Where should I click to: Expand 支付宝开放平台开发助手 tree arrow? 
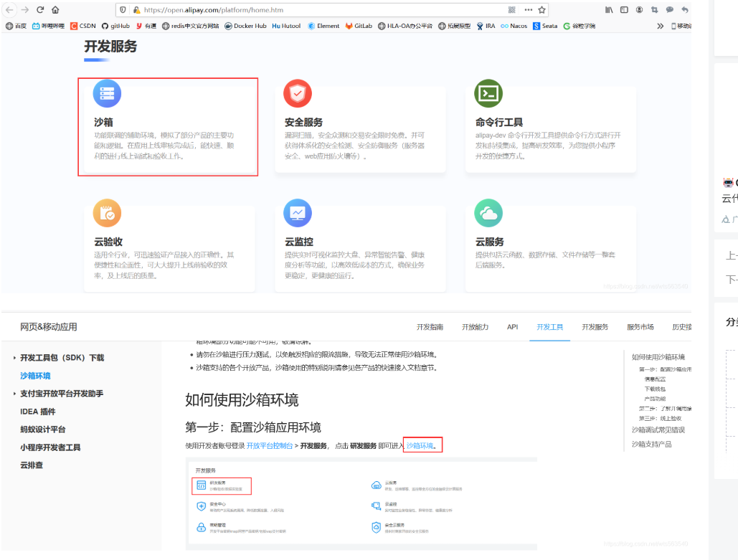click(x=14, y=394)
